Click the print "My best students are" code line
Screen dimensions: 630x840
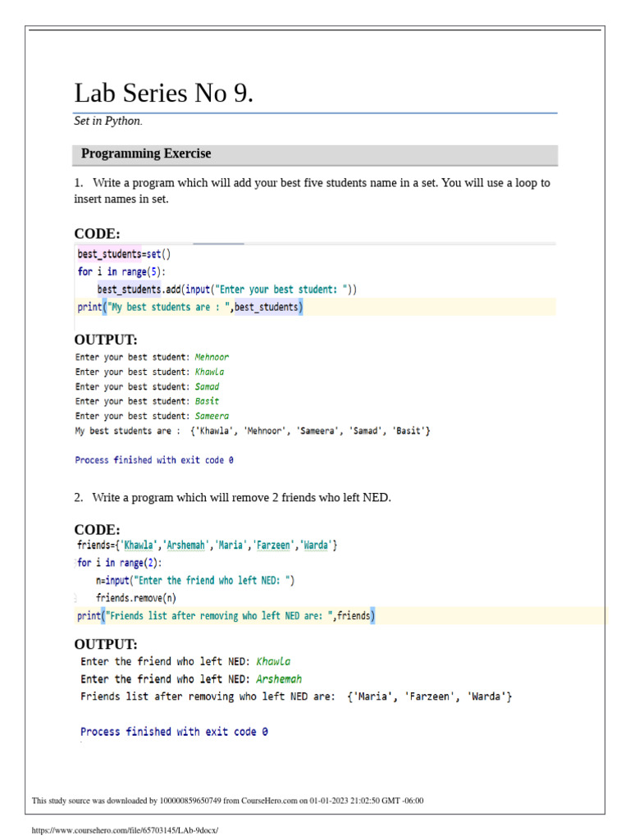pos(190,308)
